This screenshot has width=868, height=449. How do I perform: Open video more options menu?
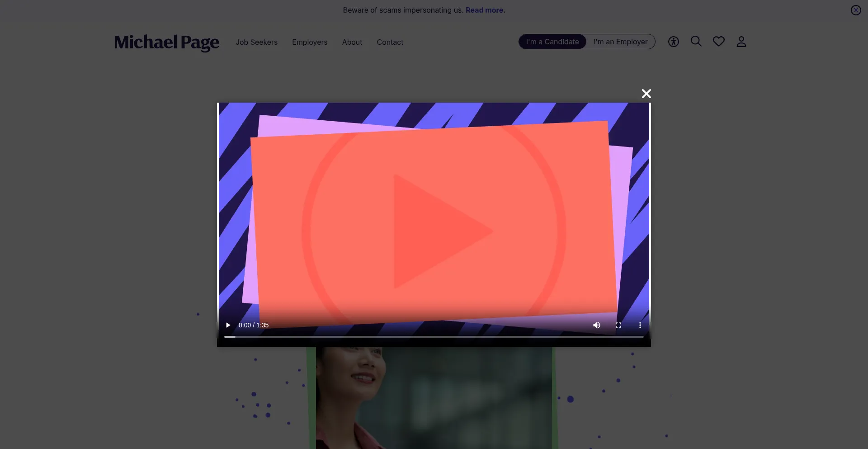(x=640, y=325)
